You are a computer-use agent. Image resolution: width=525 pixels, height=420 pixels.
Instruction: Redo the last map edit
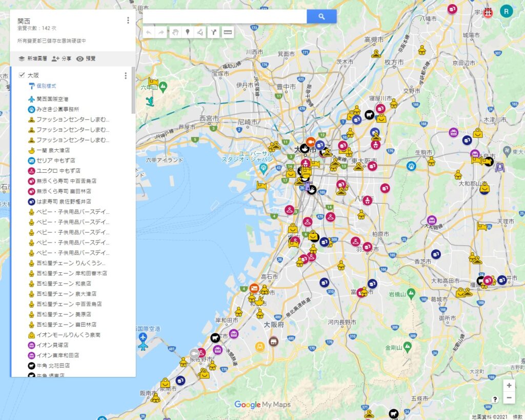click(x=161, y=32)
